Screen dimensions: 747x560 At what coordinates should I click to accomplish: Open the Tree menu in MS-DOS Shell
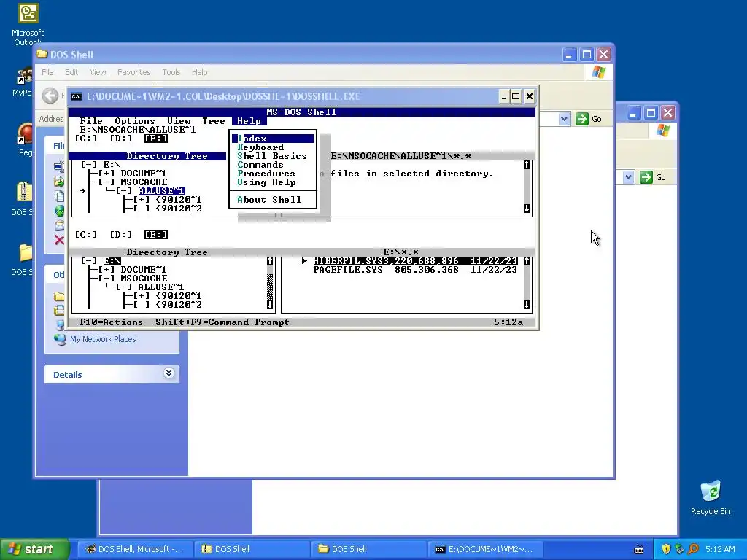pos(214,121)
